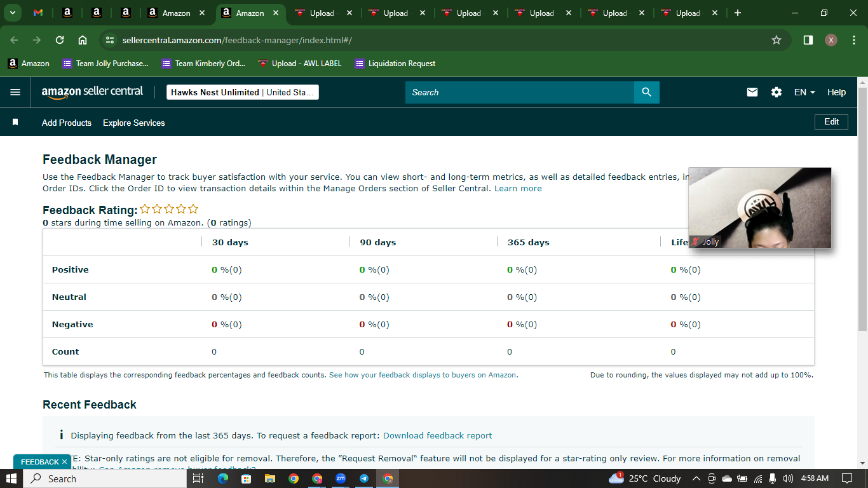Click the Windows taskbar Search box
The height and width of the screenshot is (488, 868).
coord(105,478)
